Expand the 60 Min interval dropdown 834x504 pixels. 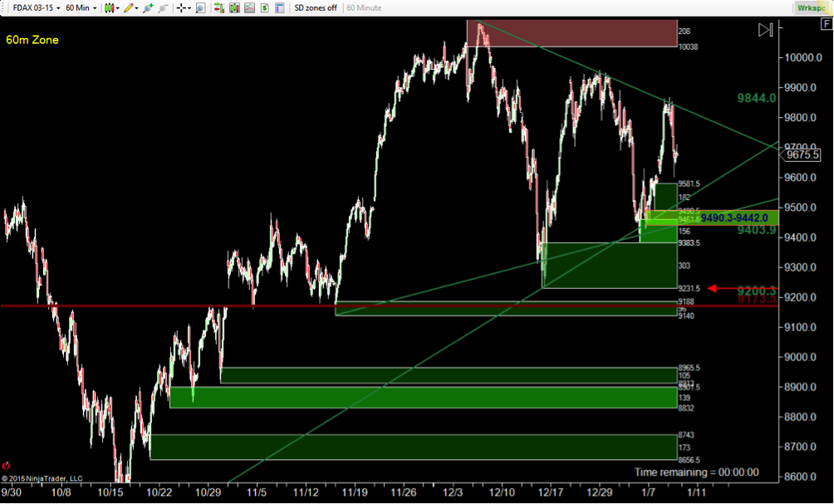(81, 8)
